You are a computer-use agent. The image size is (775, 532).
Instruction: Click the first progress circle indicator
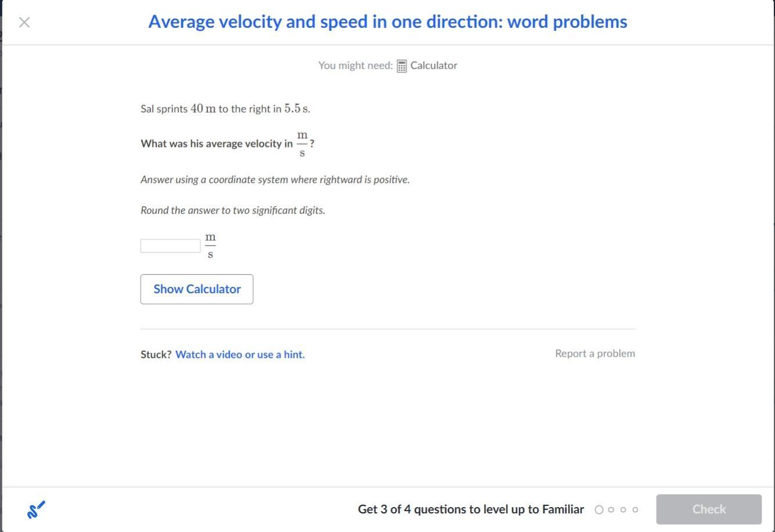tap(599, 509)
